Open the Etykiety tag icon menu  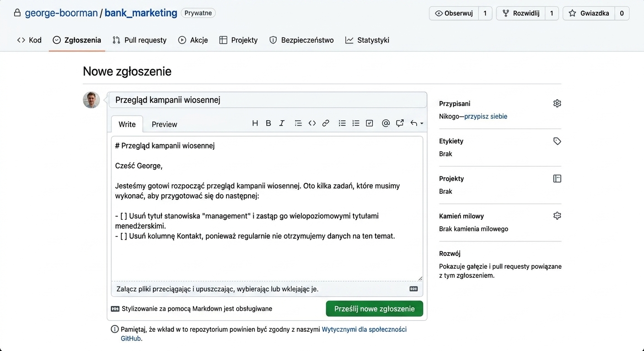(557, 141)
